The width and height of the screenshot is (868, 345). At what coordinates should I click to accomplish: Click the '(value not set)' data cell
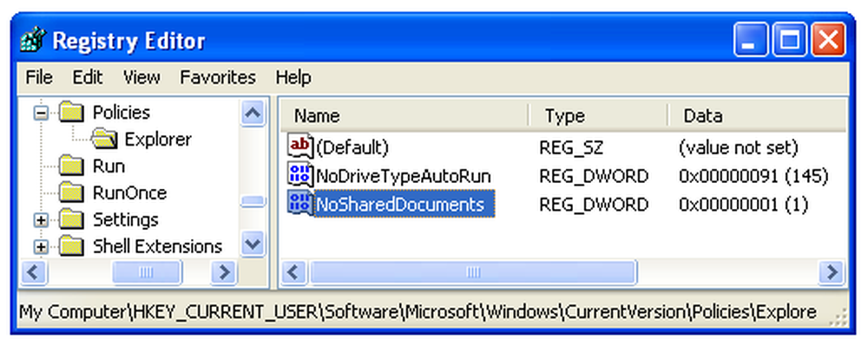click(739, 147)
